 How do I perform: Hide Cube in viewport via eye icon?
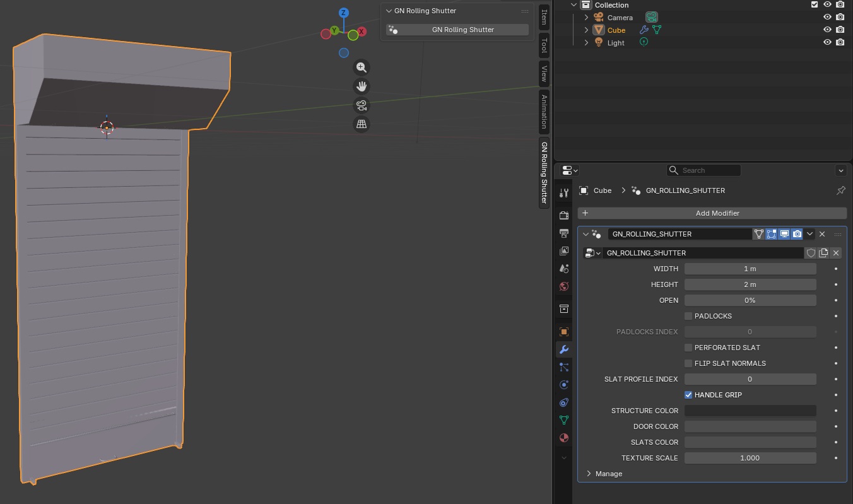(x=827, y=30)
